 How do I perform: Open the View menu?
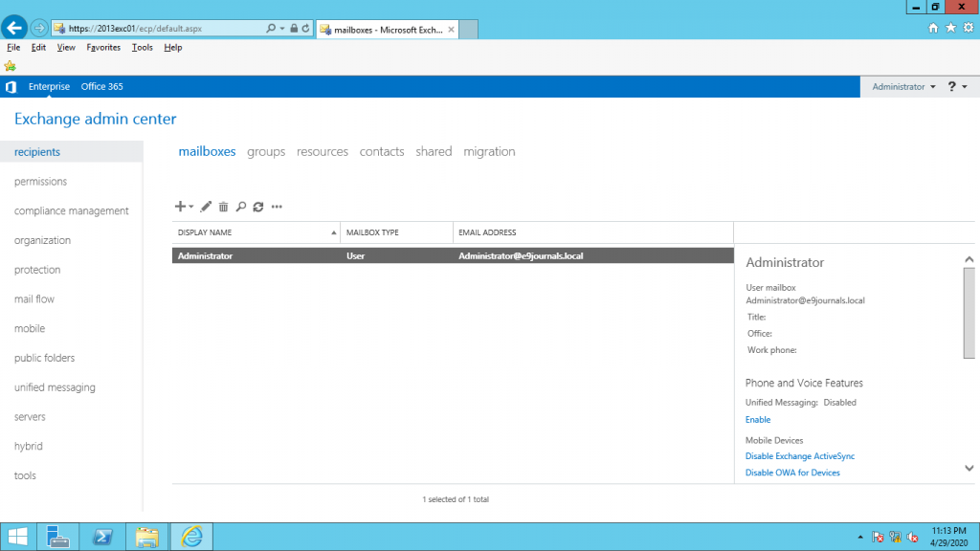(x=66, y=48)
